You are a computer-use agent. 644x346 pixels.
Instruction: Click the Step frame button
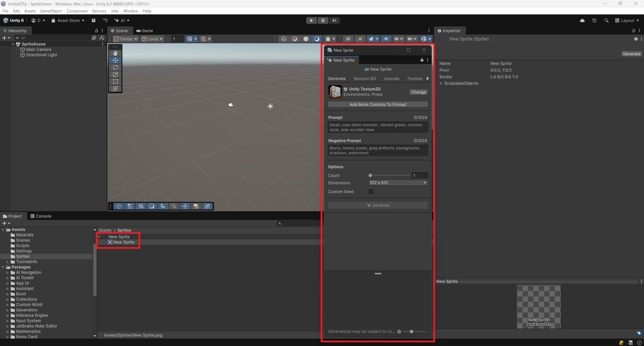point(334,20)
